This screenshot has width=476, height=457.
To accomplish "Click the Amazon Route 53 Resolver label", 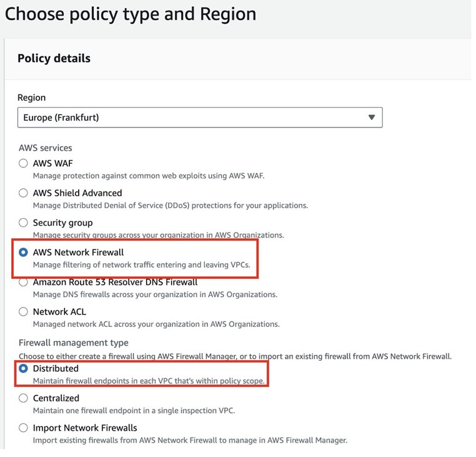I will click(115, 282).
